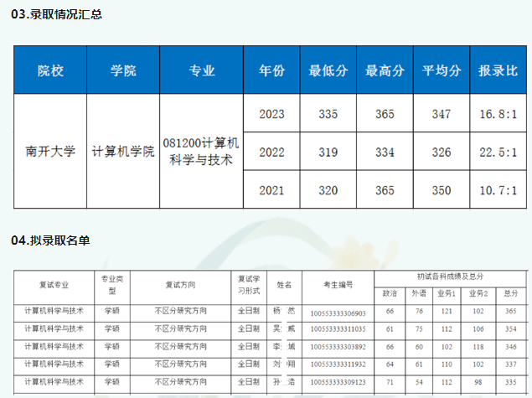Select the 最高分 column header

coord(385,70)
